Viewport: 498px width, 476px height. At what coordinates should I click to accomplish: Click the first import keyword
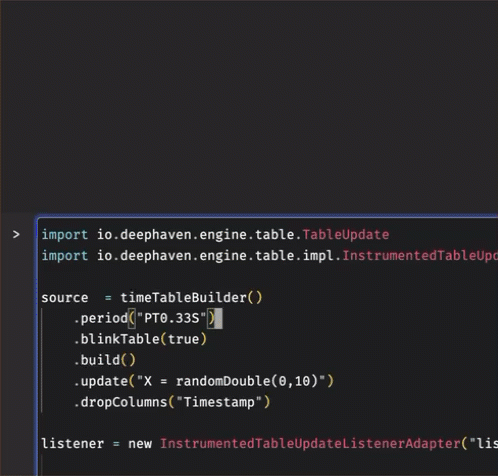pos(65,235)
